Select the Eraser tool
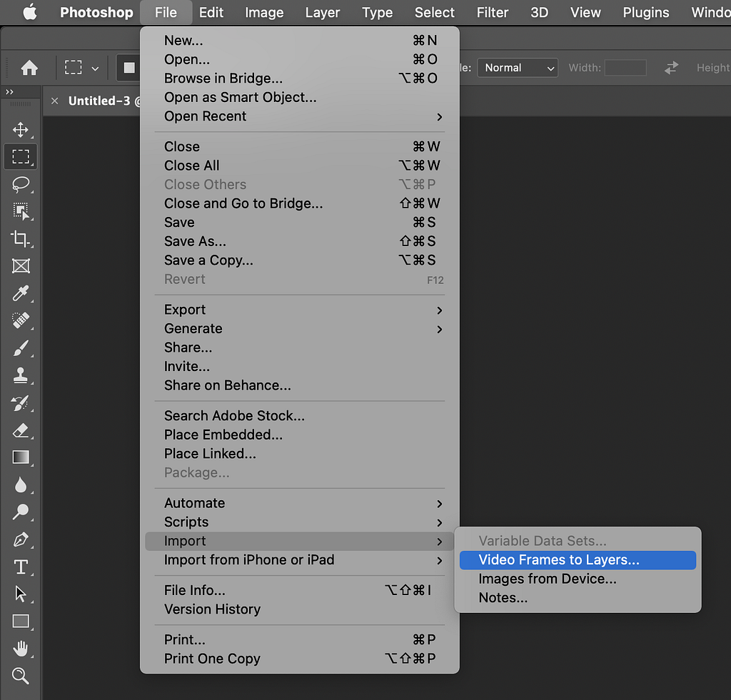This screenshot has height=700, width=731. click(x=21, y=430)
